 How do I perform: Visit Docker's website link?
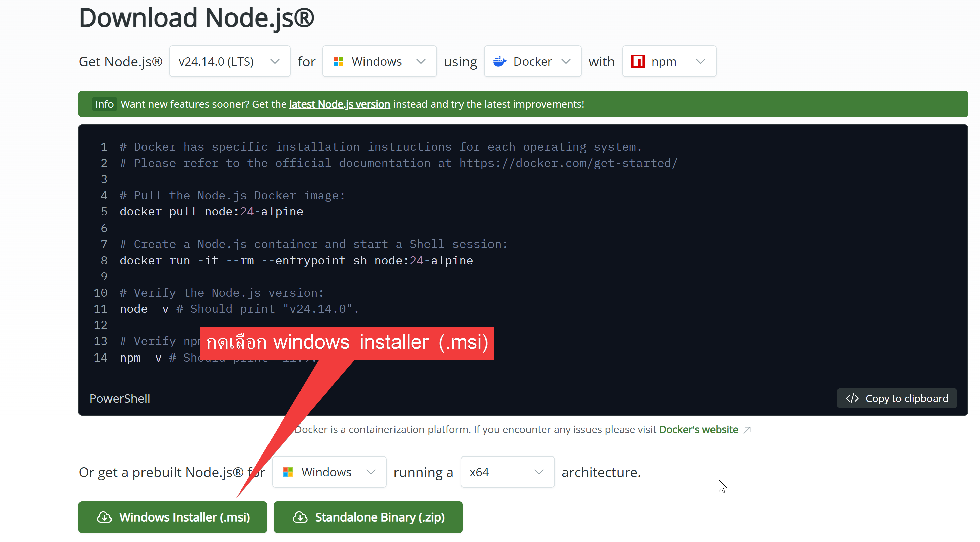[698, 430]
